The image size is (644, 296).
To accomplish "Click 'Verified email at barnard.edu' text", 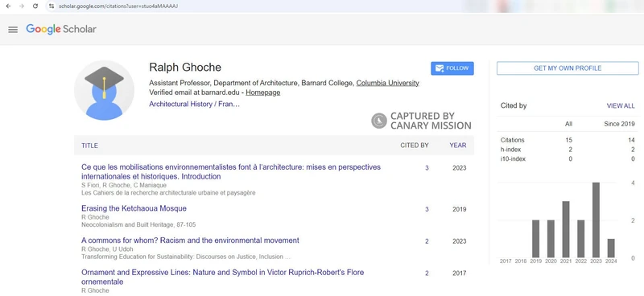I will [194, 92].
